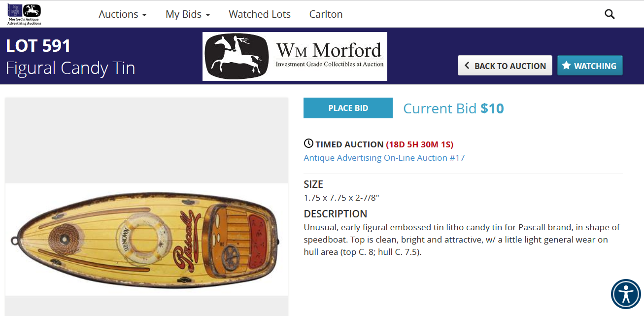Expand the Auctions dropdown menu
Screen dimensions: 644x316
pos(123,14)
